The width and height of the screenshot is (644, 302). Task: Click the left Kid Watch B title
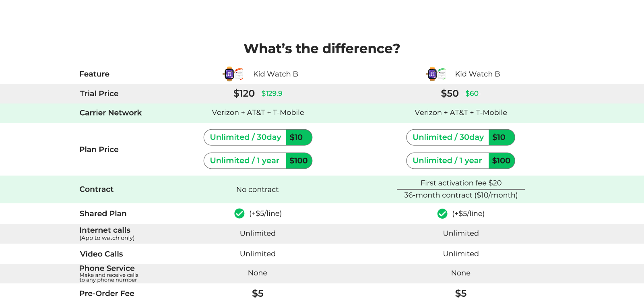point(276,74)
